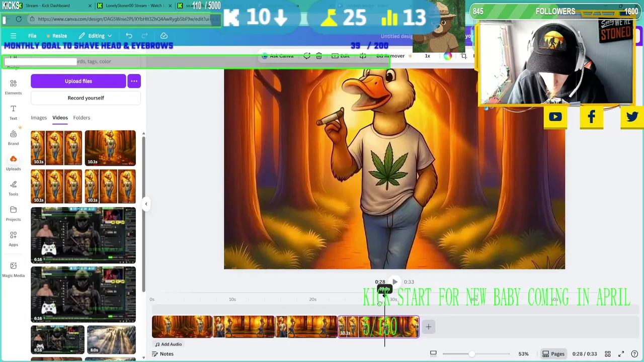
Task: Select the single-duck 10.1s video in the first uploads row
Action: (x=110, y=148)
